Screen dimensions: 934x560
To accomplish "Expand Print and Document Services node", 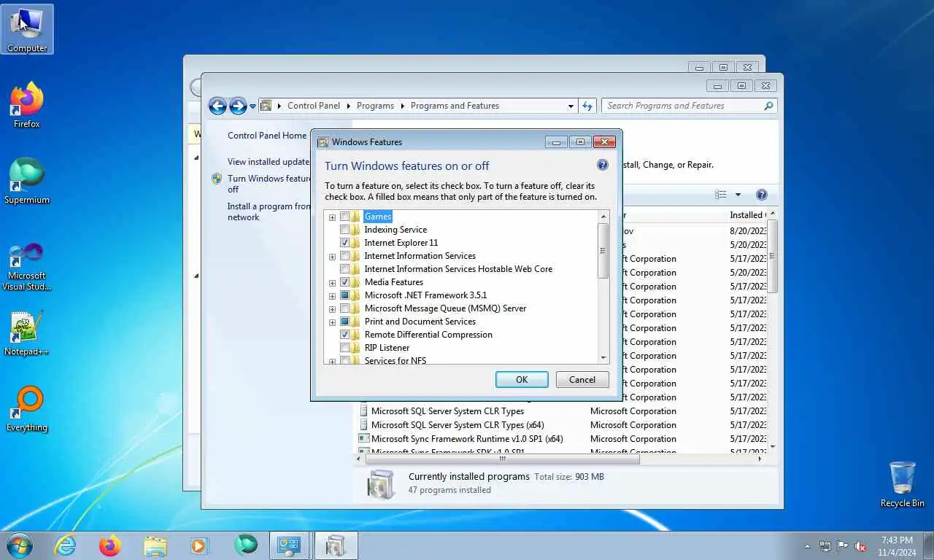I will point(332,322).
